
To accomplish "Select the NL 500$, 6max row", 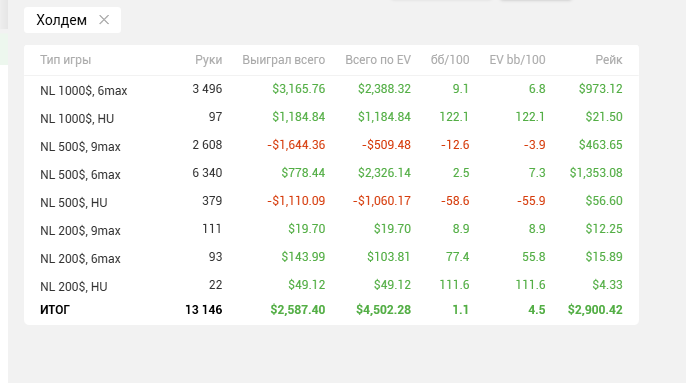I will [x=331, y=173].
